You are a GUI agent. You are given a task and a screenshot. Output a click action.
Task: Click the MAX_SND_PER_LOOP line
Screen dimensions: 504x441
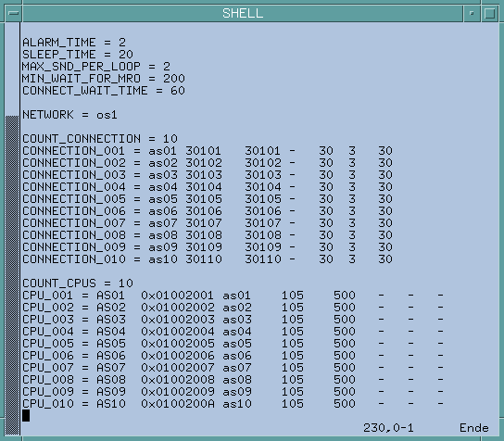click(96, 67)
